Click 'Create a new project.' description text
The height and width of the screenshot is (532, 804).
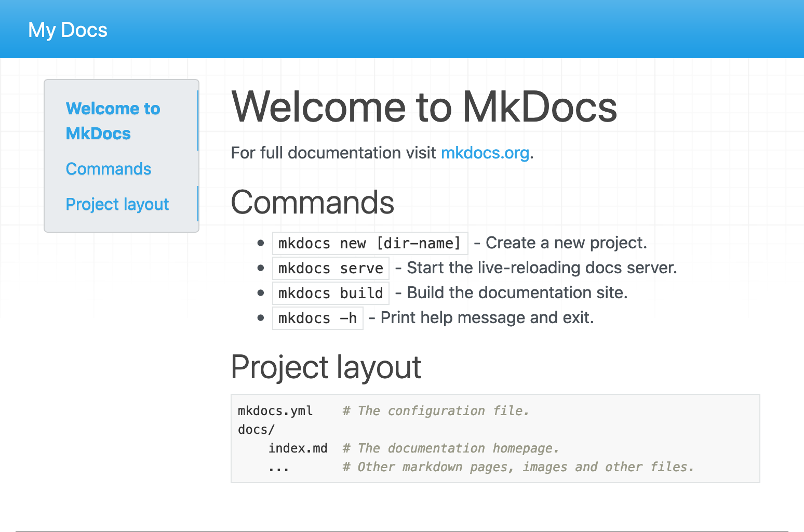click(566, 243)
